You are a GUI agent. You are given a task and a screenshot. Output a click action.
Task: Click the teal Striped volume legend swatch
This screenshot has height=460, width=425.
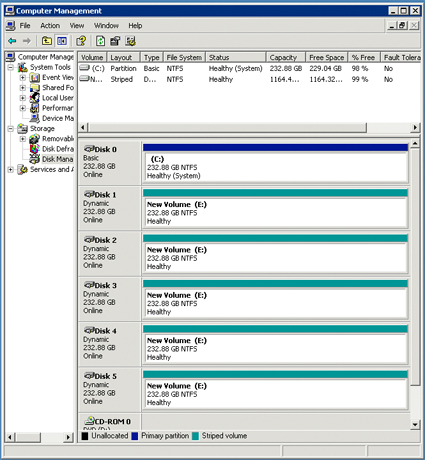pos(195,436)
